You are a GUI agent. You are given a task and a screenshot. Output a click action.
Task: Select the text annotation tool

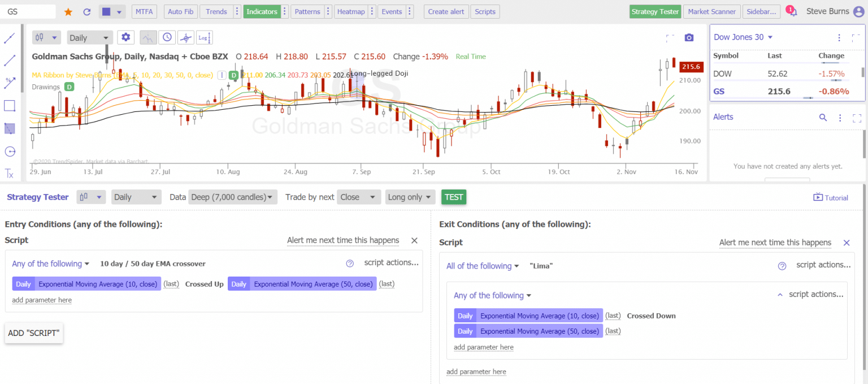point(9,174)
